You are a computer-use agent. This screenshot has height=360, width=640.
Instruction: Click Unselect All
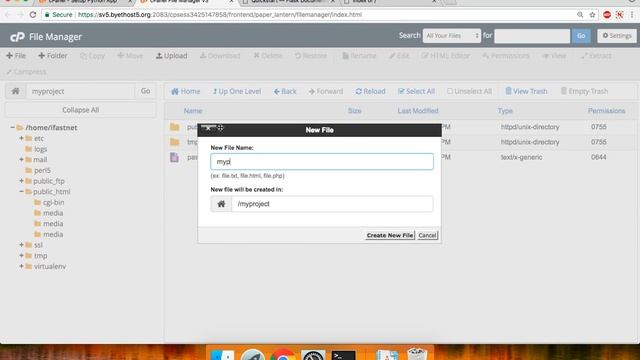469,91
